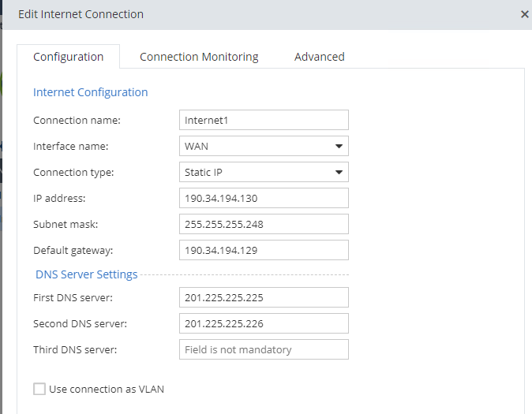The width and height of the screenshot is (532, 414).
Task: Go to the Advanced tab
Action: (319, 57)
